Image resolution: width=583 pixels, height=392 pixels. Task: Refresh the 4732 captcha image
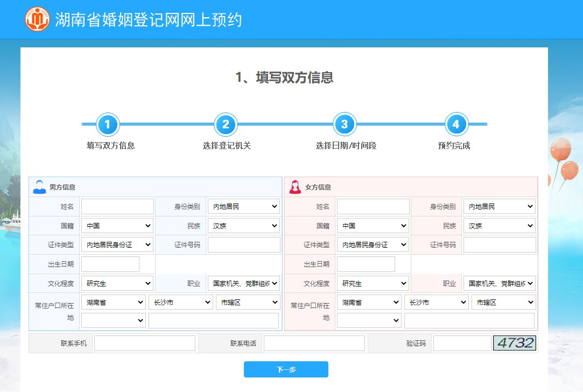tap(514, 343)
